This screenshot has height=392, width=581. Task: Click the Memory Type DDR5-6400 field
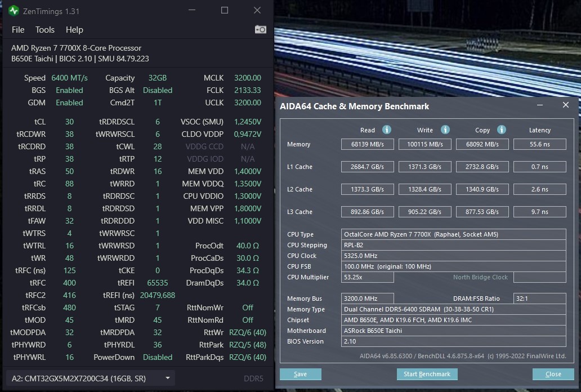(x=454, y=309)
